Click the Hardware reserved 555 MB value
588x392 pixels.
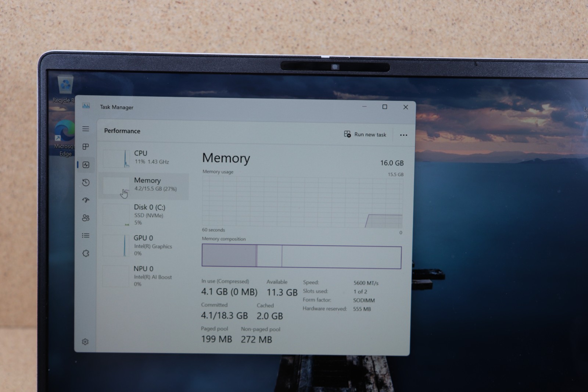pyautogui.click(x=362, y=309)
